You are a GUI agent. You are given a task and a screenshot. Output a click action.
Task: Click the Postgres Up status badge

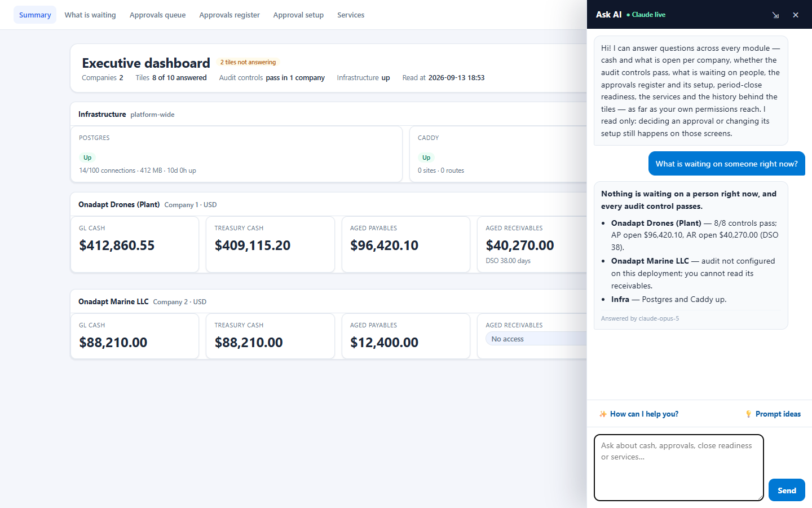point(87,157)
